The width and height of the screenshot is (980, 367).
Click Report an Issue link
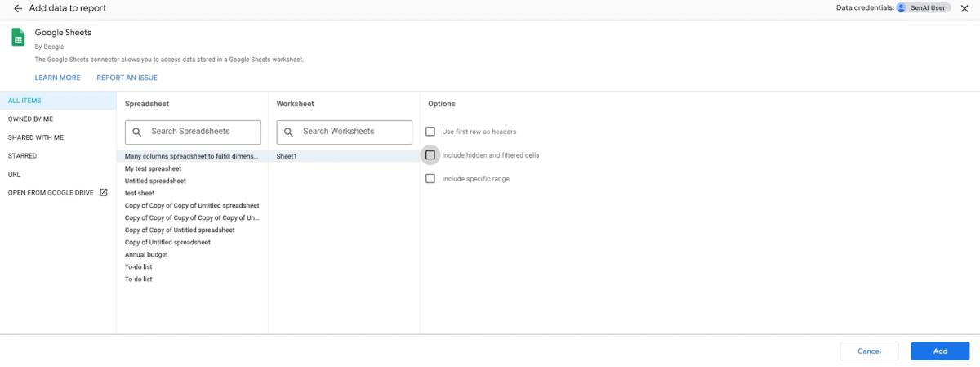point(127,78)
